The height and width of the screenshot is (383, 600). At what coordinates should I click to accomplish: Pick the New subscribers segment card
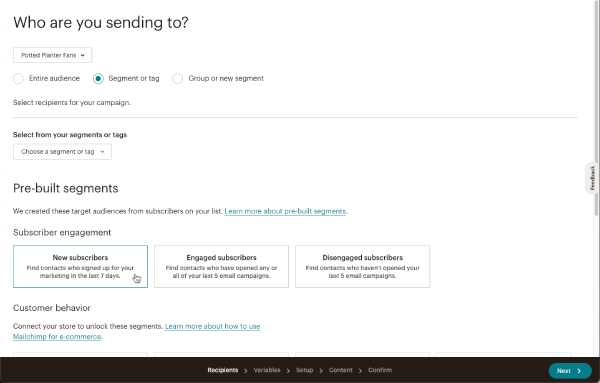point(80,266)
